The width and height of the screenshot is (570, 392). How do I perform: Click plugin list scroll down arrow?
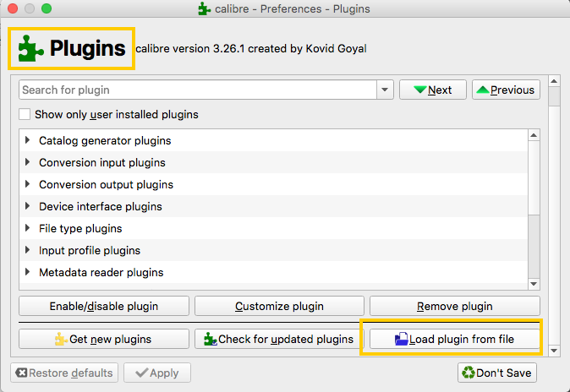(534, 284)
